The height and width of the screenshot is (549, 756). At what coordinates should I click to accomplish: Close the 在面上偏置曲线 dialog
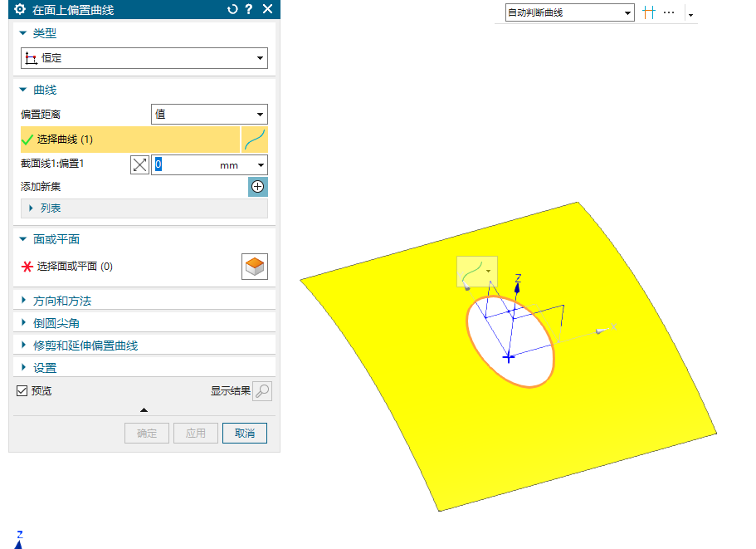pyautogui.click(x=267, y=8)
